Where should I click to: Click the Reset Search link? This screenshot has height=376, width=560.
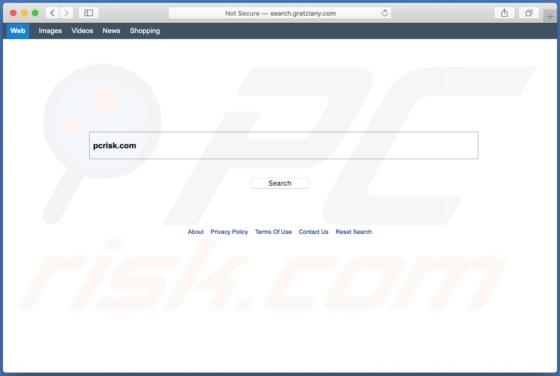(354, 232)
